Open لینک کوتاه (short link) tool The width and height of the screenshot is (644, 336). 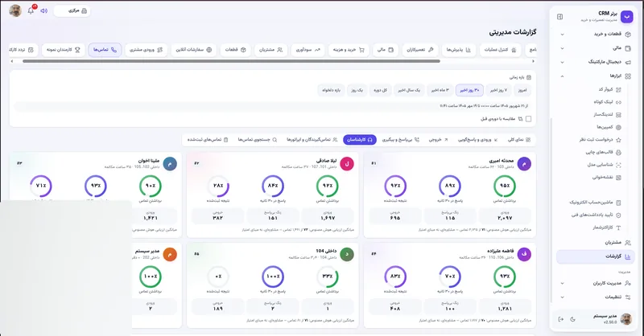click(x=608, y=102)
